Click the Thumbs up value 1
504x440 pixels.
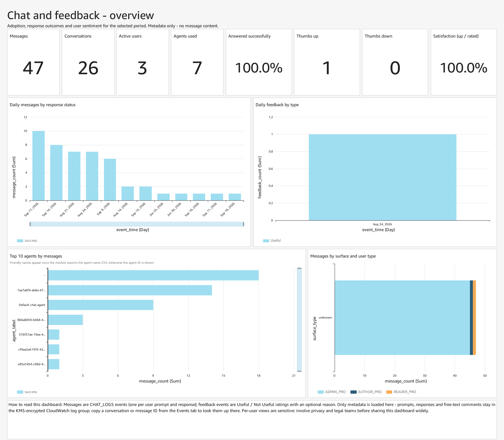tap(327, 68)
